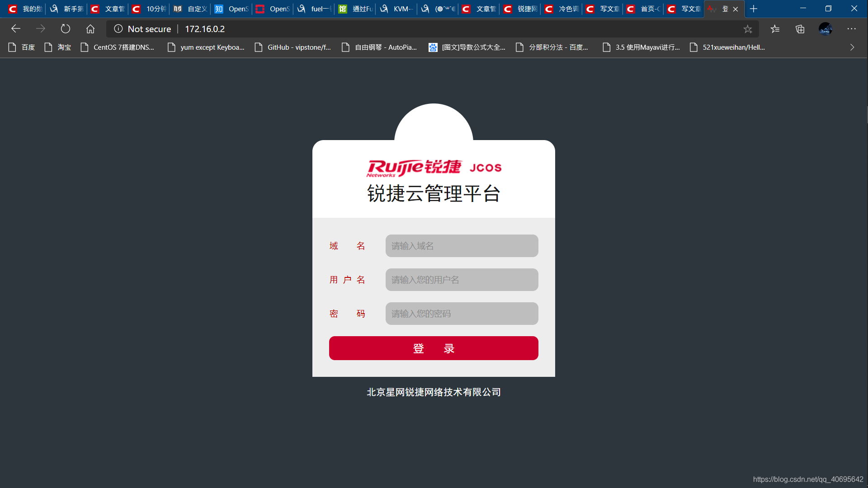
Task: Click the browser forward arrow
Action: [41, 29]
